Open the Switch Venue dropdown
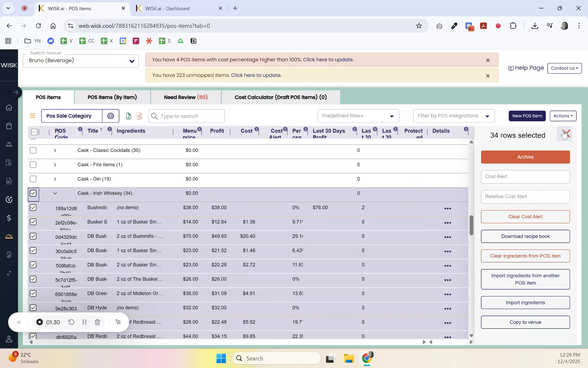 (x=81, y=61)
